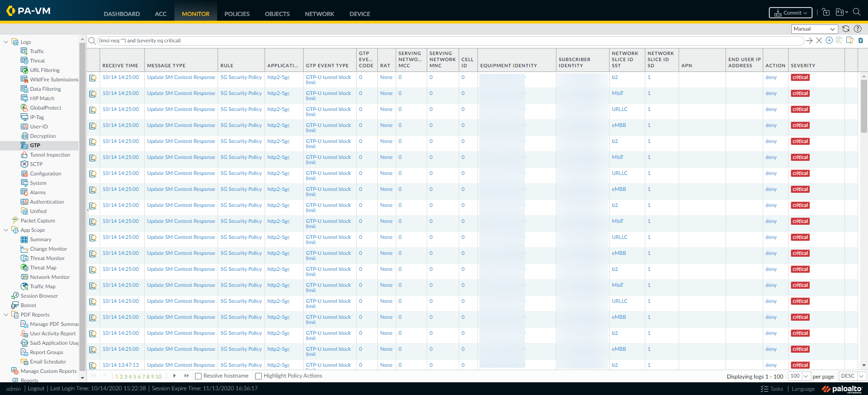The image size is (868, 395).
Task: Load a saved filter
Action: coord(850,40)
